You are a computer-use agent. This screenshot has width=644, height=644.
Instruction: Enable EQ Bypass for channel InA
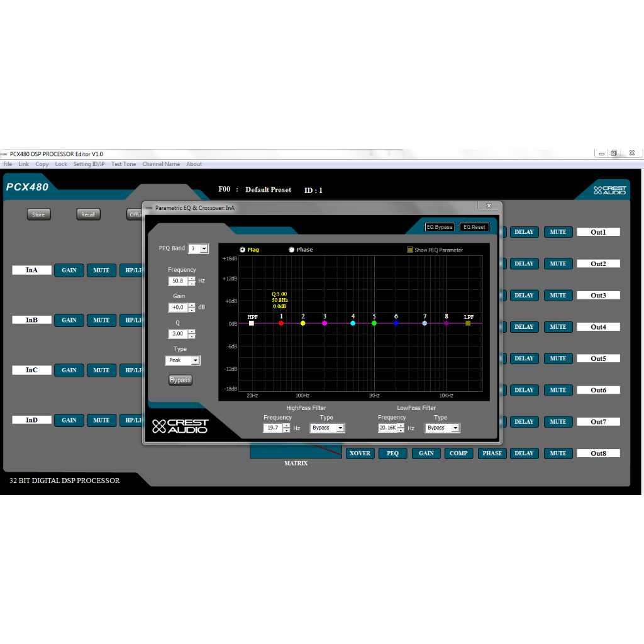click(x=439, y=226)
